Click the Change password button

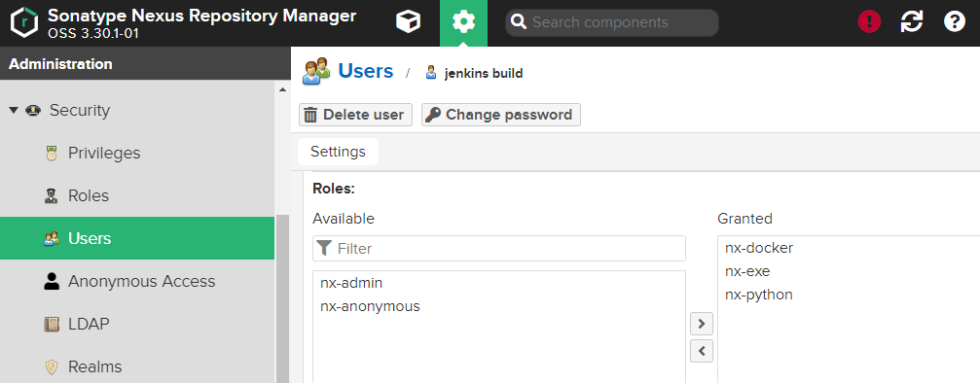500,115
